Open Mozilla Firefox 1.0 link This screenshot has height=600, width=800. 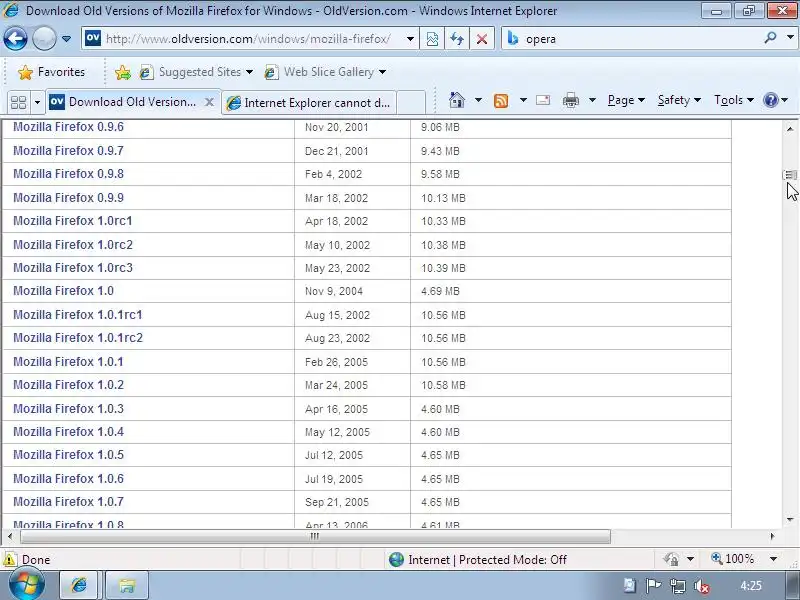point(63,291)
